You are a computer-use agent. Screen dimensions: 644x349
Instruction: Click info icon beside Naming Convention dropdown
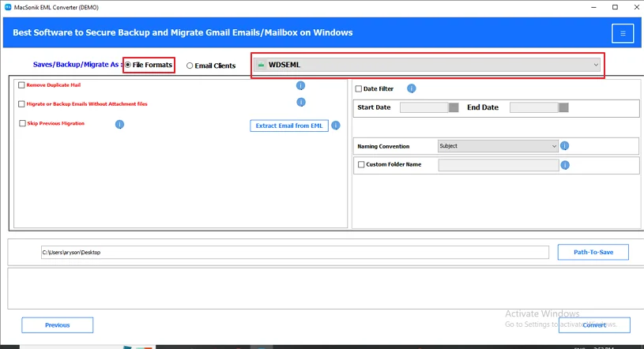coord(565,146)
